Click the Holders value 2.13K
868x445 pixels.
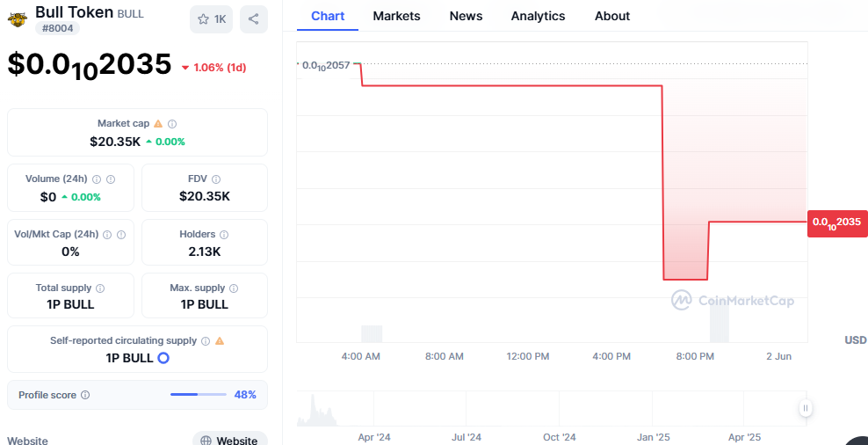pyautogui.click(x=205, y=252)
